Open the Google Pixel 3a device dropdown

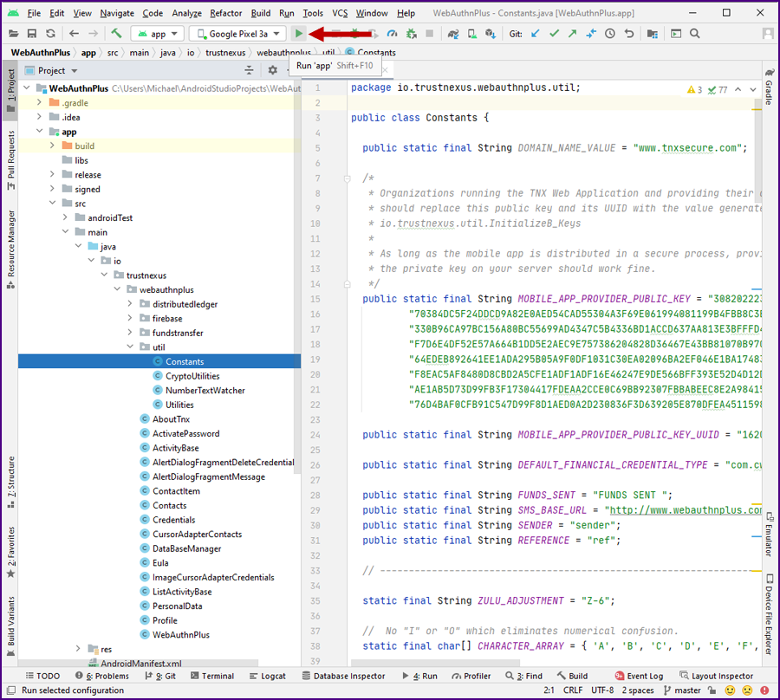(x=237, y=34)
